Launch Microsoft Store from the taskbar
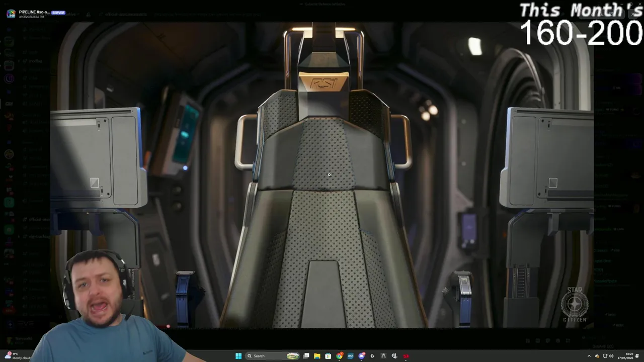Screen dimensions: 644x362 (328, 356)
